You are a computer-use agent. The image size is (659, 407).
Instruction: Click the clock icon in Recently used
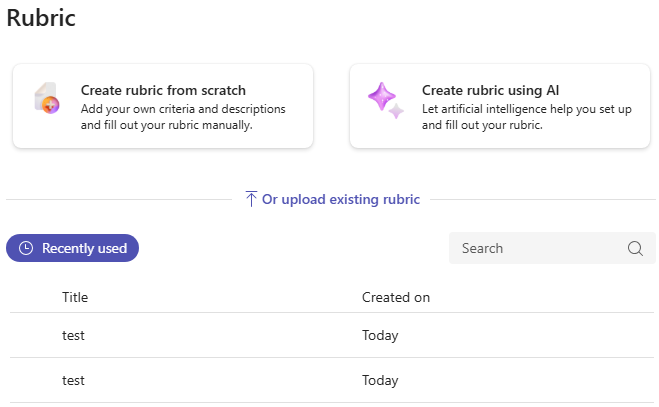pyautogui.click(x=26, y=248)
